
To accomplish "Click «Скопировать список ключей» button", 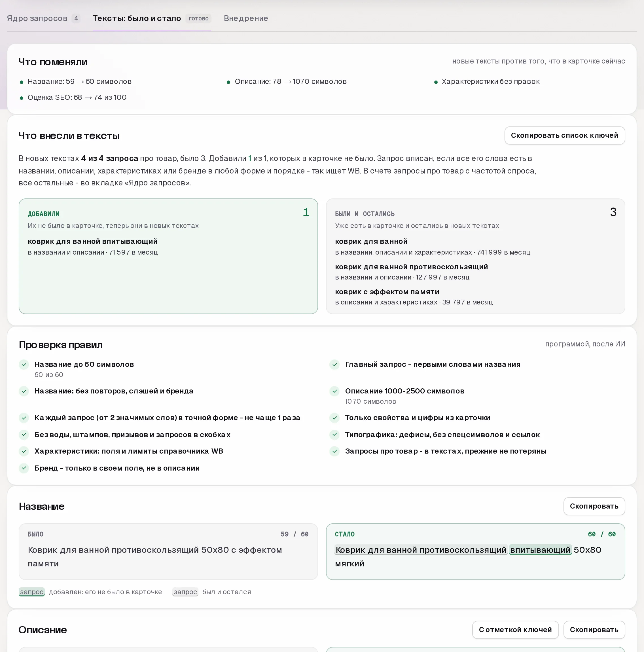I will [x=564, y=135].
